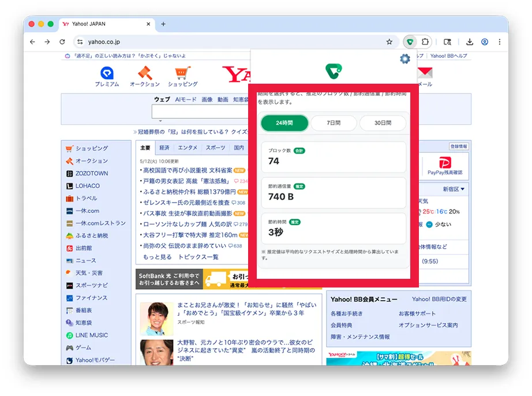Open 障害・メンテナンス情報 link
This screenshot has height=396, width=532.
point(360,337)
